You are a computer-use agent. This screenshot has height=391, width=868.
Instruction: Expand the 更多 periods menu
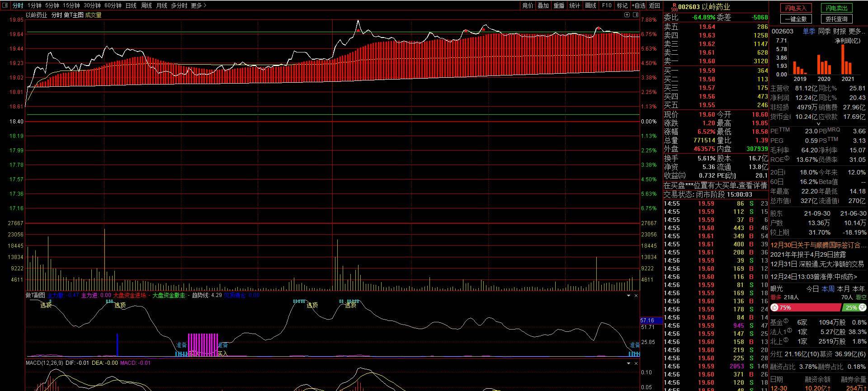[199, 5]
